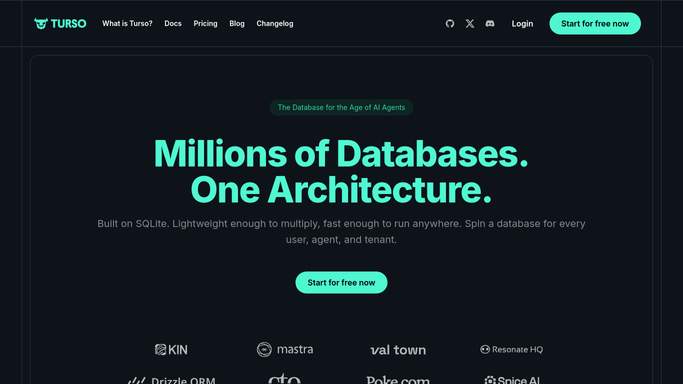Click the Poke.com logo
The width and height of the screenshot is (683, 384).
coord(398,380)
